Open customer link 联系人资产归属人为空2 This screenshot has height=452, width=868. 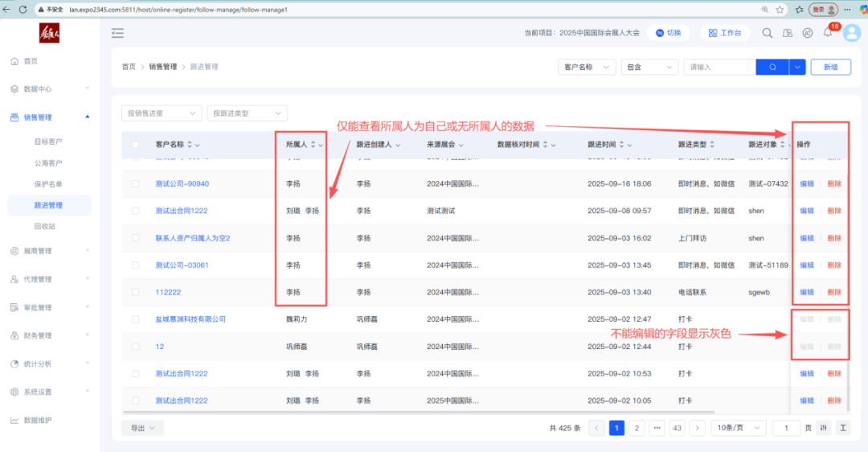click(x=193, y=238)
